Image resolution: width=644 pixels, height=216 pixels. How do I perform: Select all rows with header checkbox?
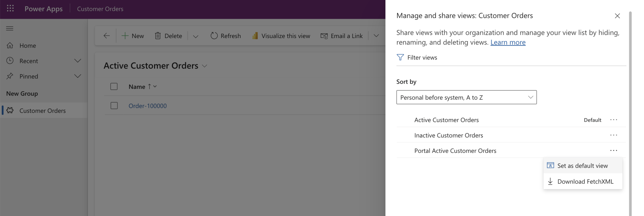coord(114,86)
